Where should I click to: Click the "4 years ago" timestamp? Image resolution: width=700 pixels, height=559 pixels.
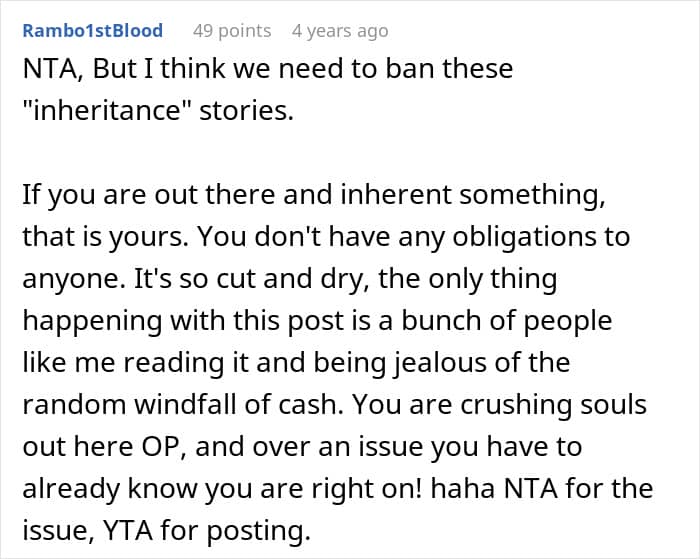click(339, 31)
